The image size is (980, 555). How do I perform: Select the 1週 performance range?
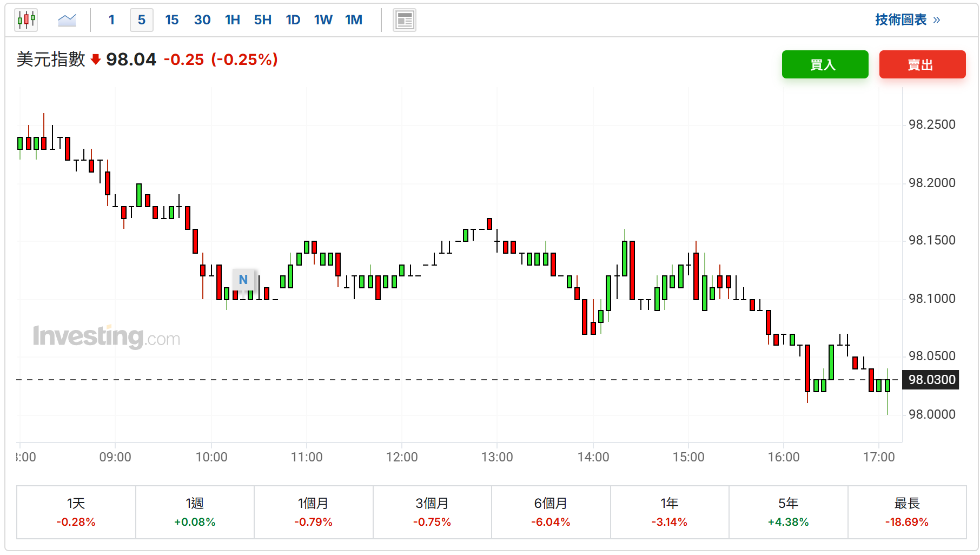click(x=195, y=512)
